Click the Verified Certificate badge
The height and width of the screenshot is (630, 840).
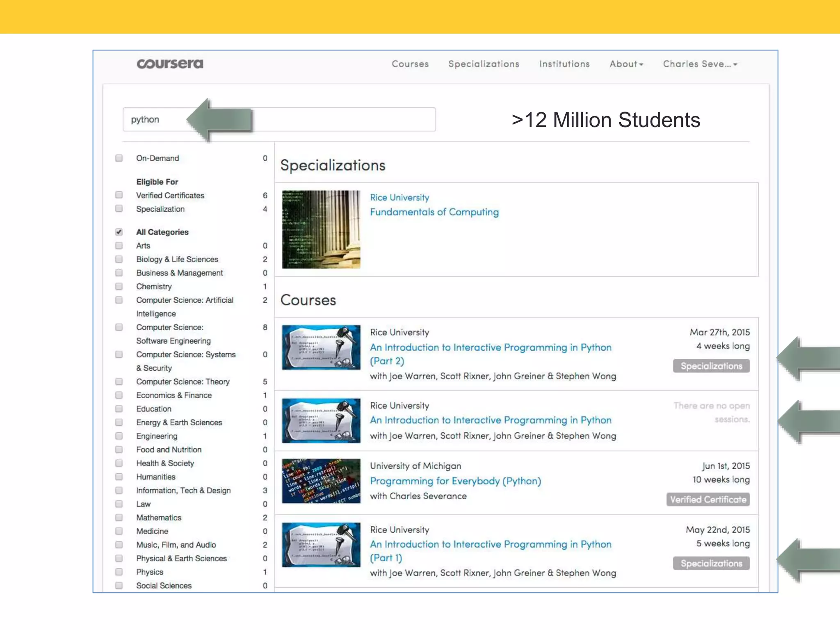708,499
